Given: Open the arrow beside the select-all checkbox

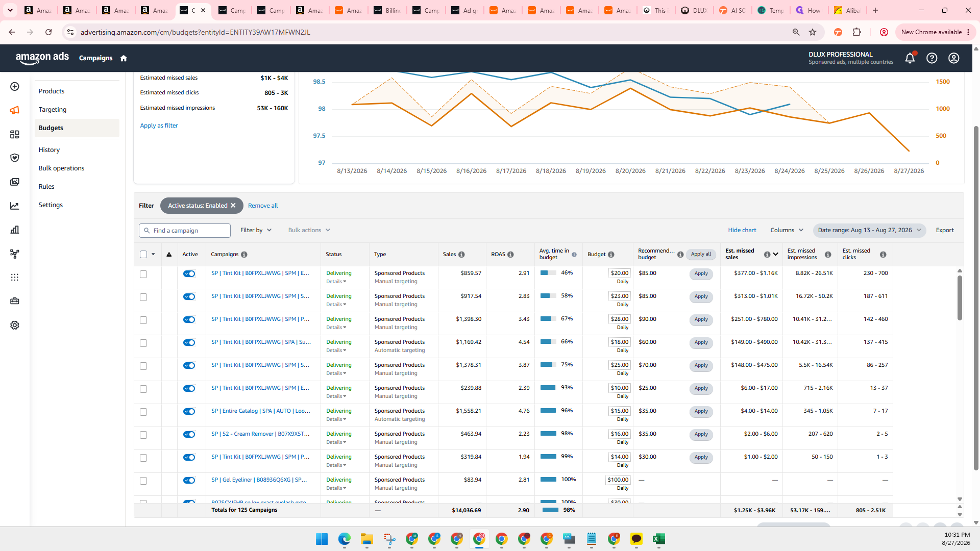Looking at the screenshot, I should [x=153, y=255].
